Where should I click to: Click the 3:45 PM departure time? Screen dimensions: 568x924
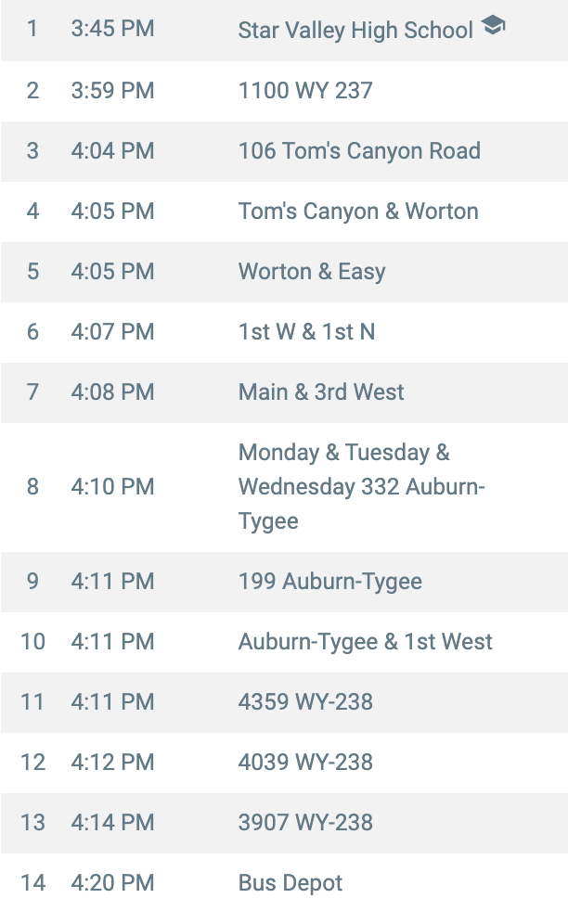coord(112,30)
